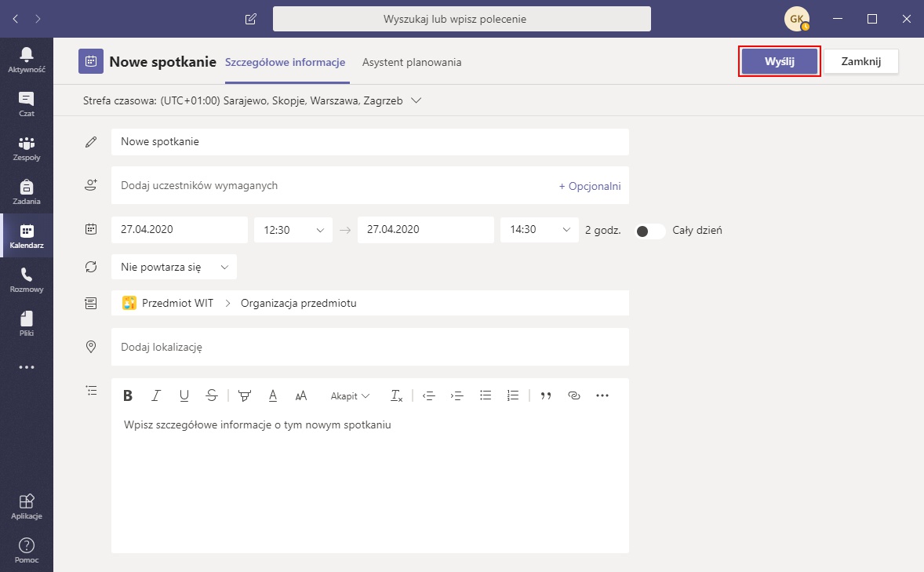This screenshot has width=924, height=572.
Task: Expand the time zone dropdown
Action: pos(416,101)
